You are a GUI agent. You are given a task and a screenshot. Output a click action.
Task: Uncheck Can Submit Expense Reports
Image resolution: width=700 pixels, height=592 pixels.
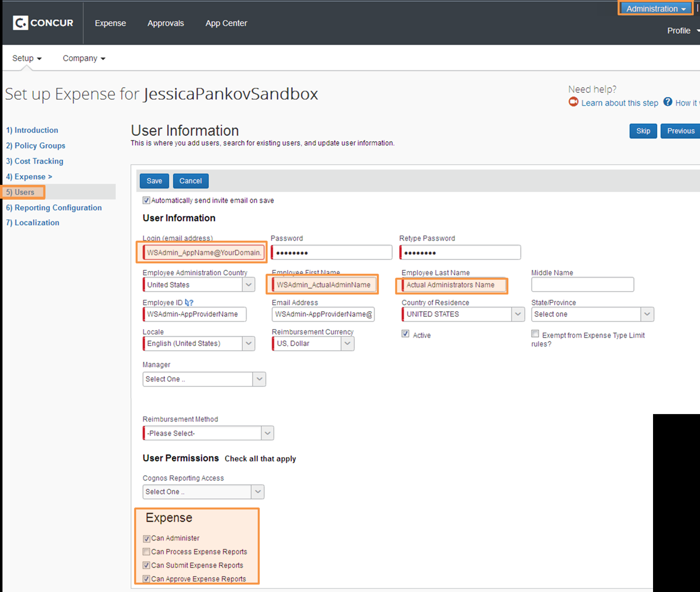[x=146, y=565]
